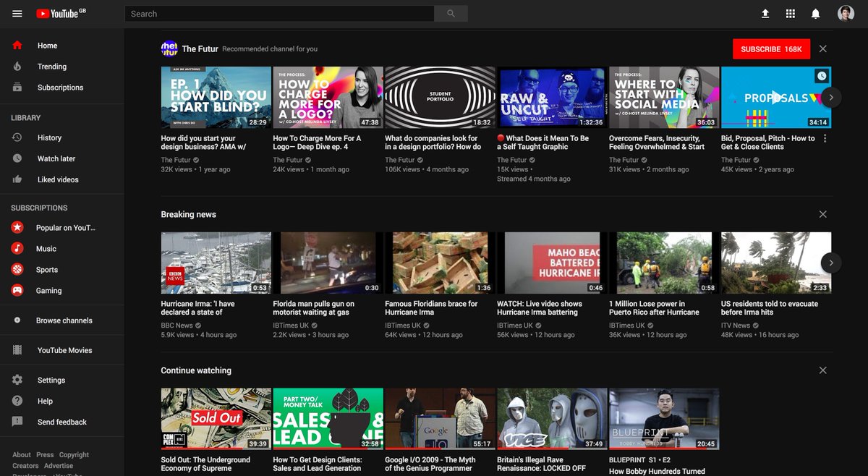
Task: Click the Settings gear icon
Action: tap(17, 380)
